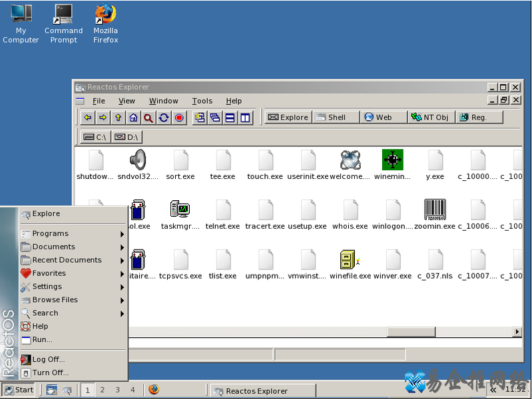Click the NT Obj toolbar button
This screenshot has width=532, height=399.
pos(431,117)
